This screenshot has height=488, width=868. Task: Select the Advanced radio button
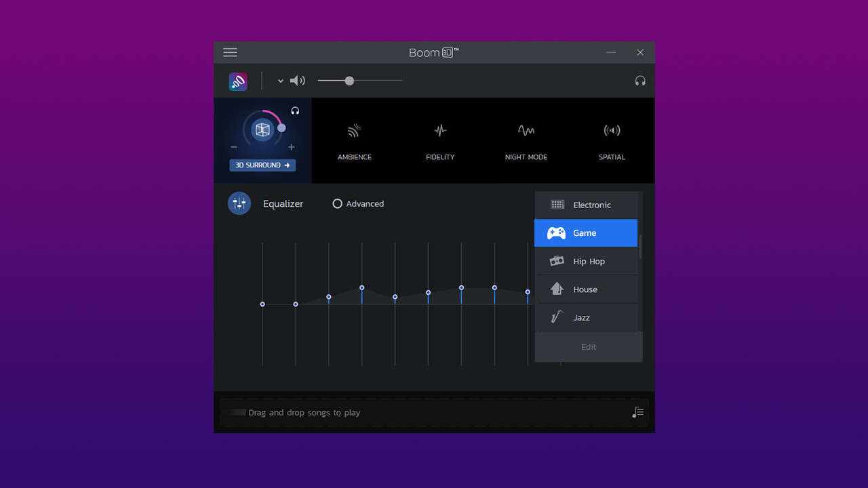click(337, 203)
